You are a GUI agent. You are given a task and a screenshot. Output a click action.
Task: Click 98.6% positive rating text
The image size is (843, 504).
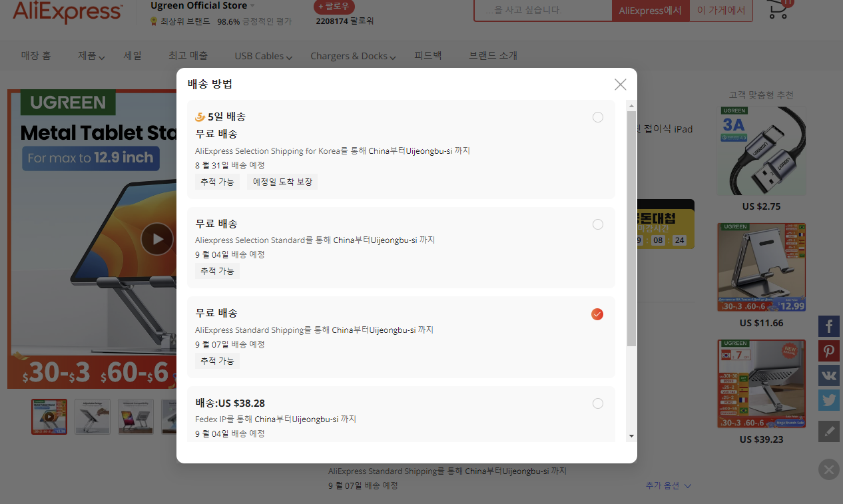point(254,21)
